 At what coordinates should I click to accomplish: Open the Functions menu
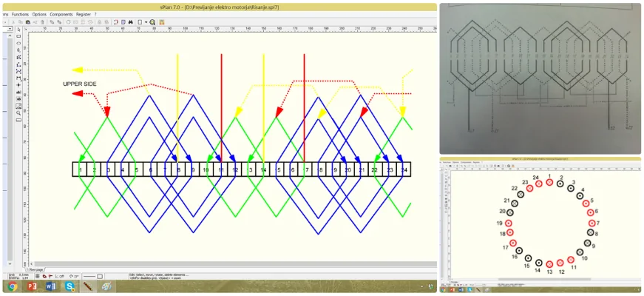pyautogui.click(x=21, y=14)
